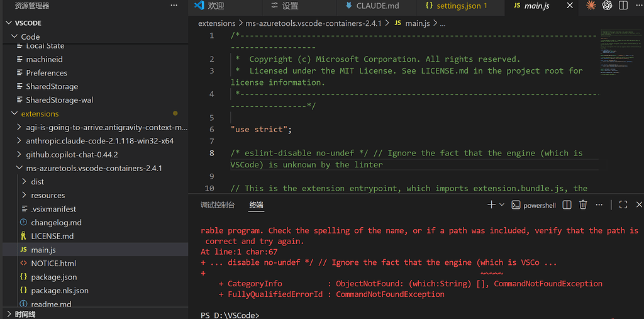Screen dimensions: 644x319
Task: Open the ChatGPT/Codex icon in editor toolbar
Action: (607, 5)
